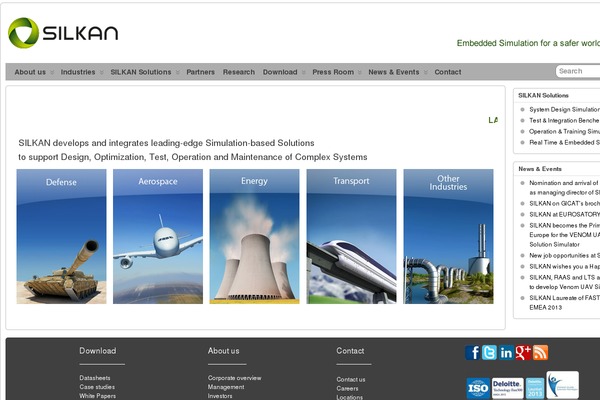Click the footer Contact heading
The height and width of the screenshot is (400, 600).
point(350,351)
